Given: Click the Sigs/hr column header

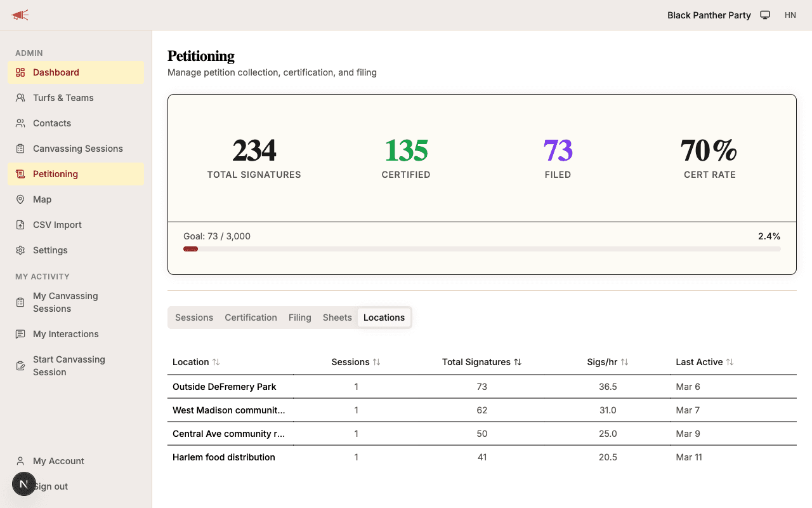Looking at the screenshot, I should coord(608,362).
